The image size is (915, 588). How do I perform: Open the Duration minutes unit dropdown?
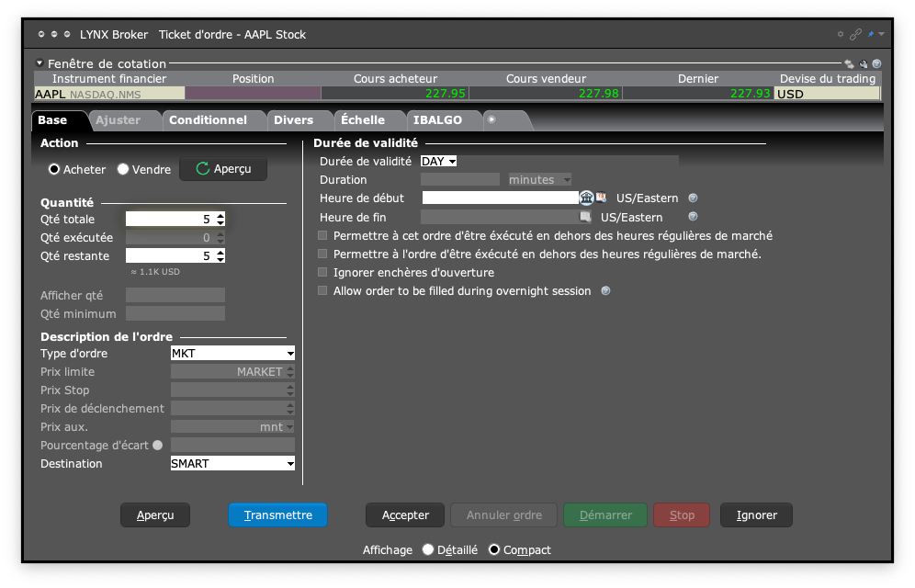[539, 180]
